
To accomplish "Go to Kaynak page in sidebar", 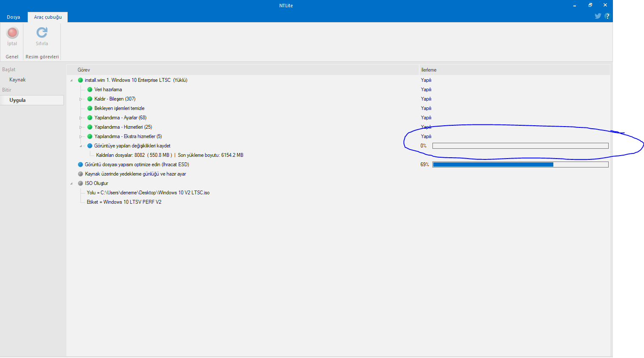I will pyautogui.click(x=17, y=80).
